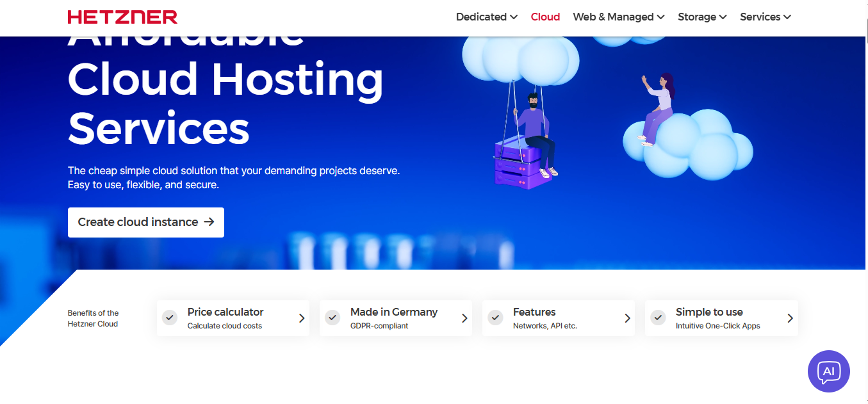Select the Cloud navigation item
Screen dimensions: 868x404
(x=546, y=17)
